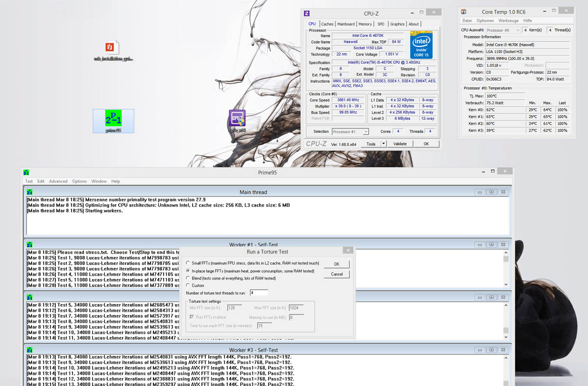Switch to the Graphics tab in CPU-Z
588x386 pixels.
coord(397,24)
